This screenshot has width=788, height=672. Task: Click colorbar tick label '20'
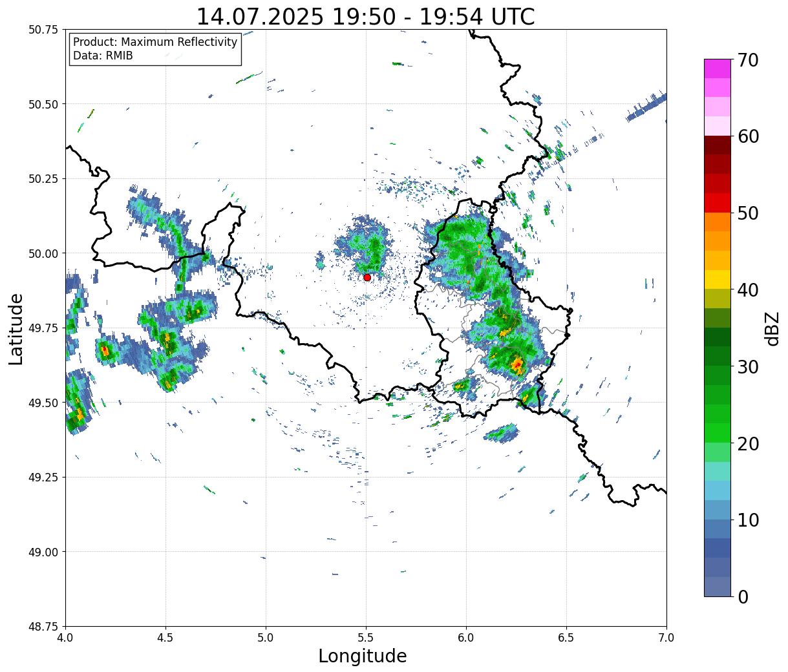(748, 443)
